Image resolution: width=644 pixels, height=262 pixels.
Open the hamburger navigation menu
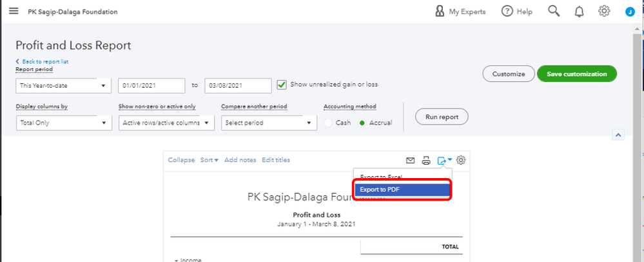pos(14,11)
